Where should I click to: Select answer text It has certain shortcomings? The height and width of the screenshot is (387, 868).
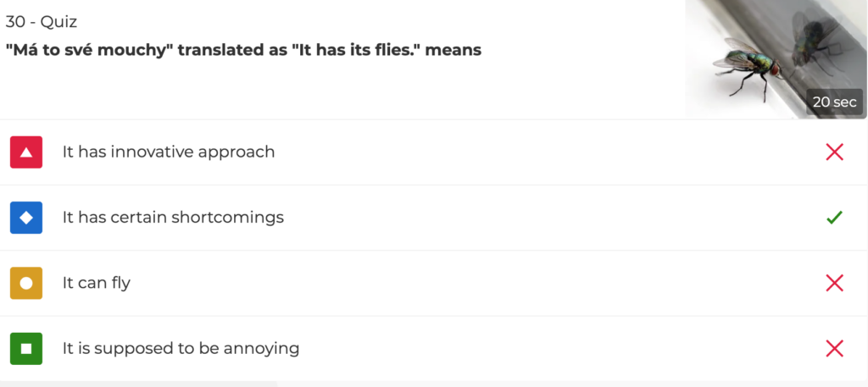(x=173, y=218)
